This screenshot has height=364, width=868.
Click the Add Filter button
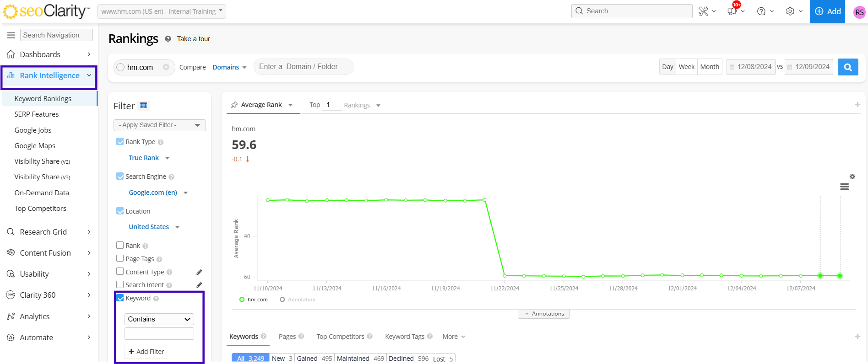pyautogui.click(x=146, y=352)
